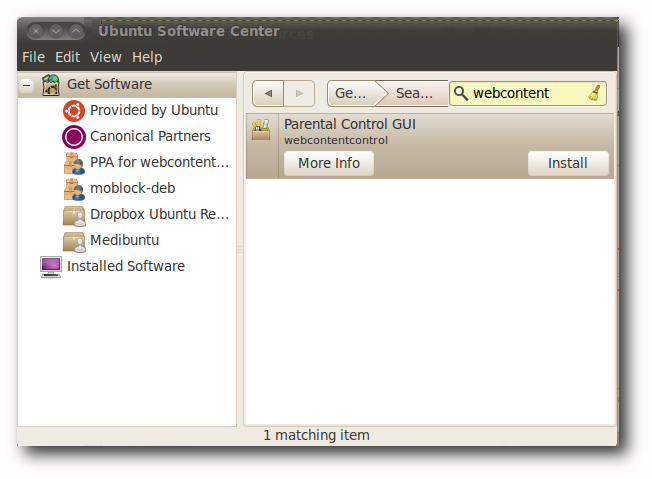Go back with the left arrow button
The image size is (652, 479).
tap(268, 94)
